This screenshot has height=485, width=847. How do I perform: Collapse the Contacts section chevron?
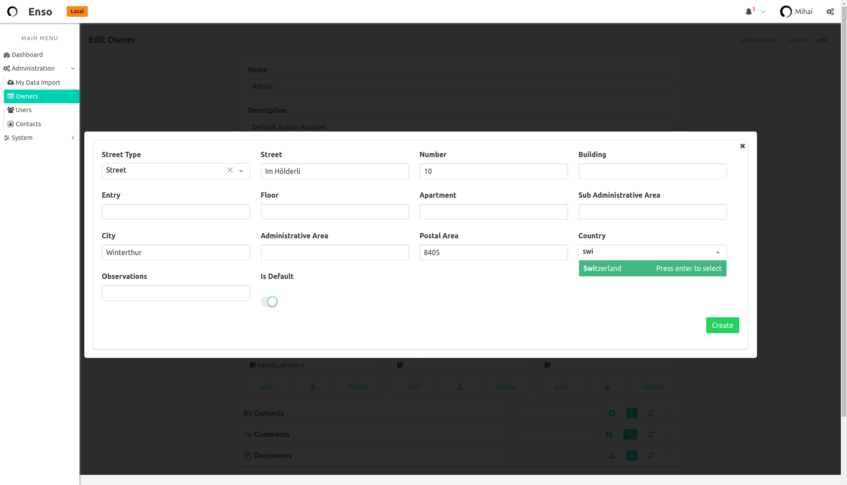point(670,413)
